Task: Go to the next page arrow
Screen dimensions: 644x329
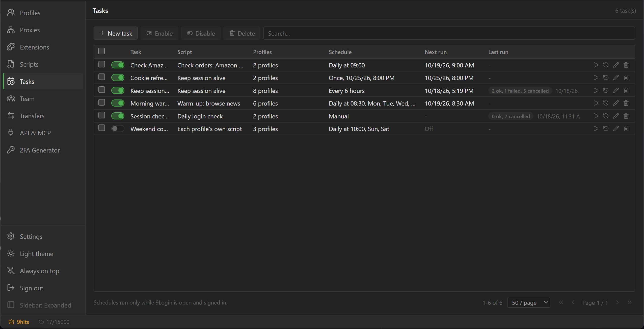Action: click(617, 302)
